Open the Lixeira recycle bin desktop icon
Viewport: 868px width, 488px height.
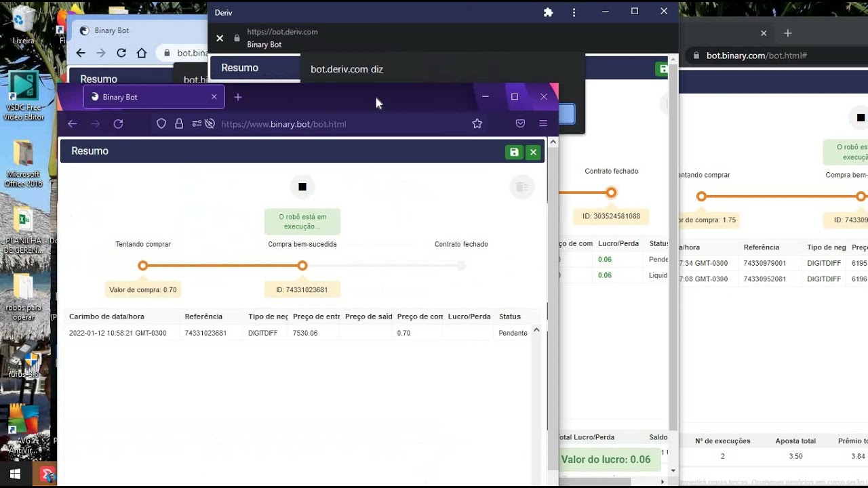click(23, 25)
